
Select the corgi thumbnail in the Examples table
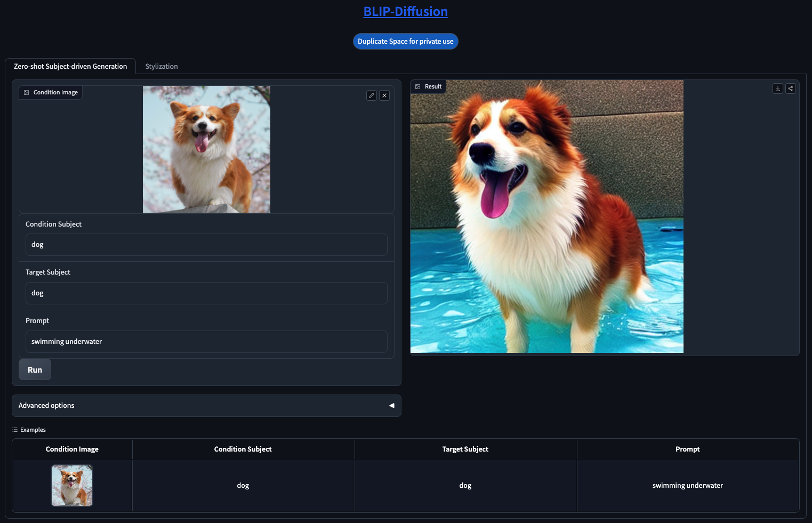(72, 486)
